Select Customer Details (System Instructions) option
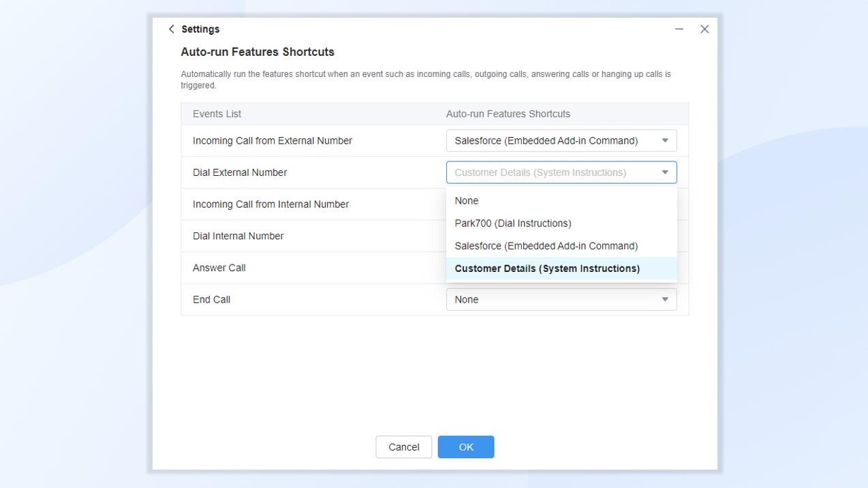 (x=547, y=269)
